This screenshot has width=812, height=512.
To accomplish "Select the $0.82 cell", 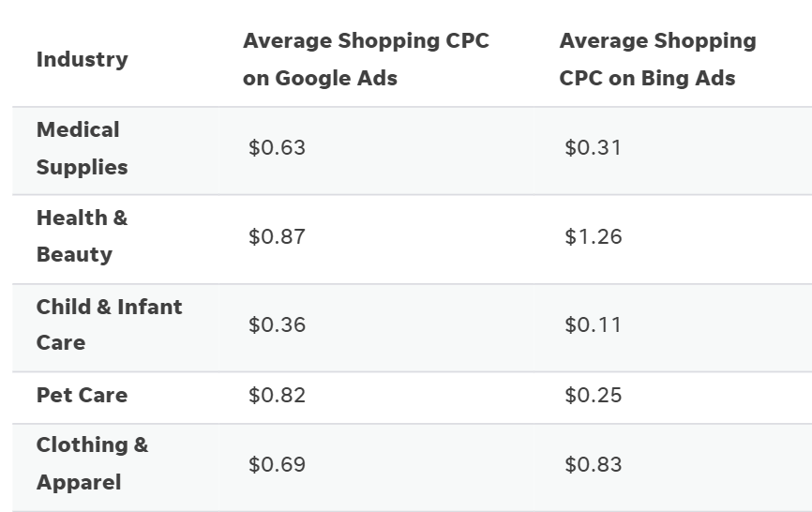I will (277, 396).
